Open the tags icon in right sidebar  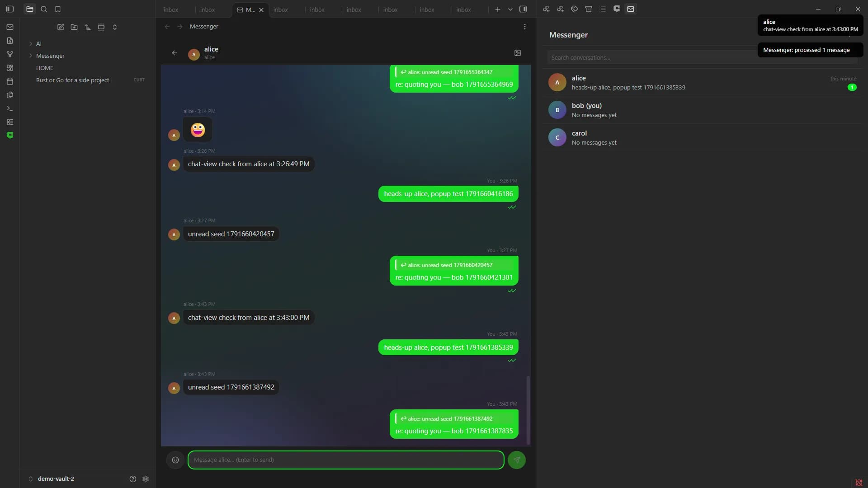[575, 9]
